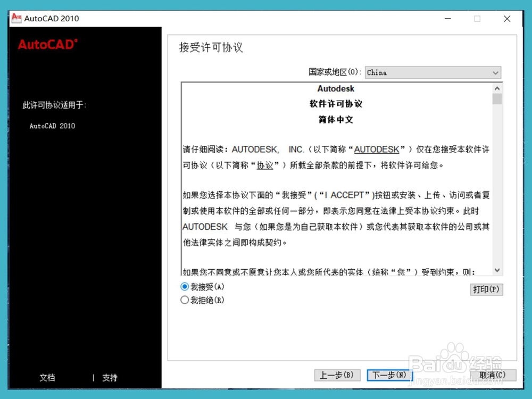Select China in the country combo box

426,72
